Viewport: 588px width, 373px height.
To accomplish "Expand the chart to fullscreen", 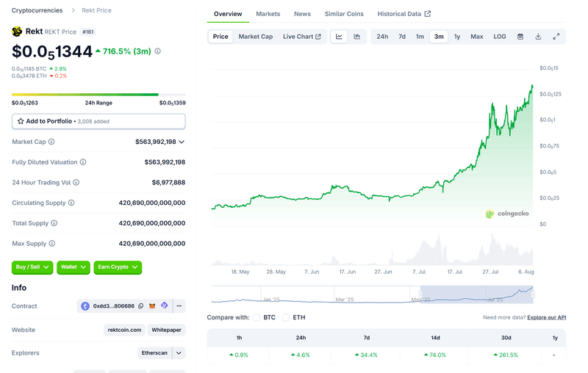I will click(x=556, y=37).
